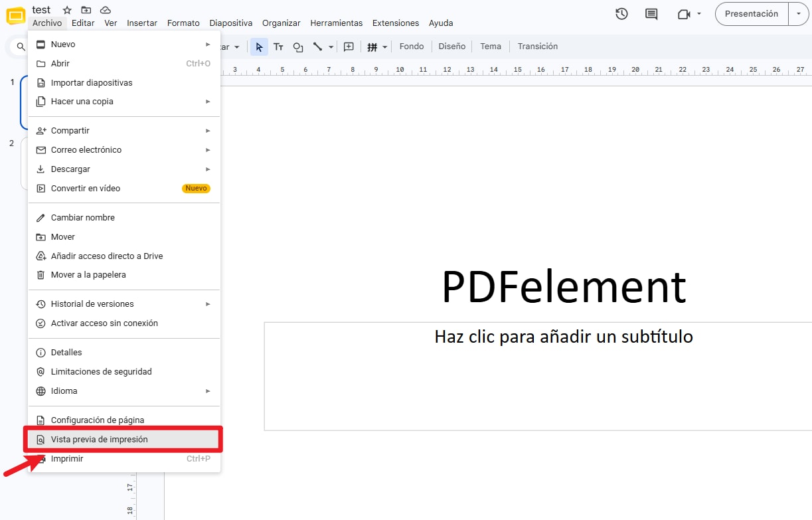Open Detalles from the menu

124,353
